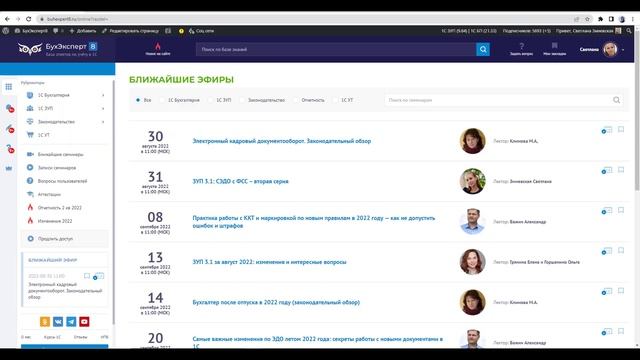The image size is (640, 360).
Task: Open the Chrome three-dot menu
Action: click(x=633, y=19)
